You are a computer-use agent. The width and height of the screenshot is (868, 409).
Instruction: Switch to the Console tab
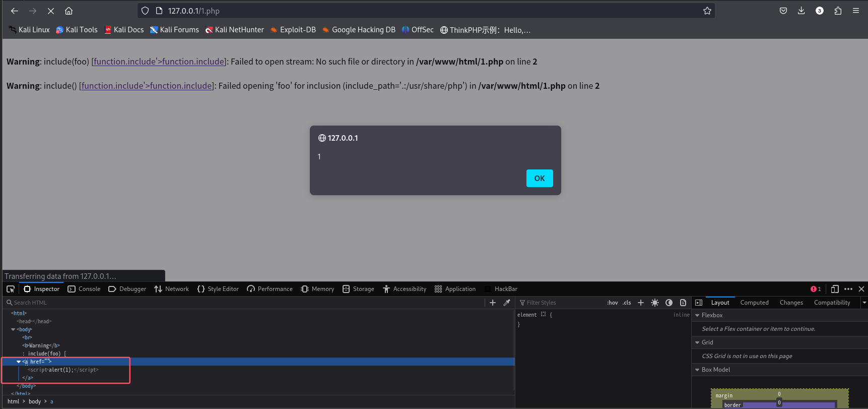click(x=84, y=289)
